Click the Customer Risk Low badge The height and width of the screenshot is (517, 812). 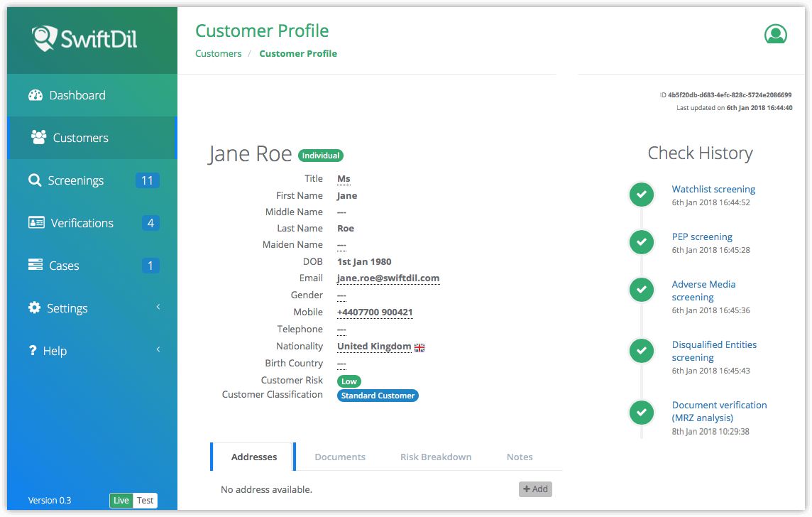coord(349,381)
